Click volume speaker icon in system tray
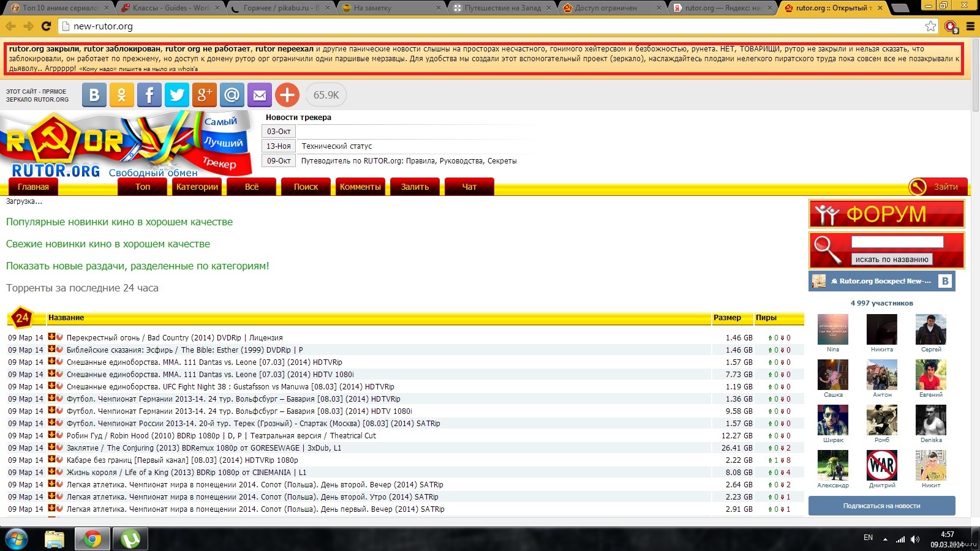The height and width of the screenshot is (551, 980). 915,539
